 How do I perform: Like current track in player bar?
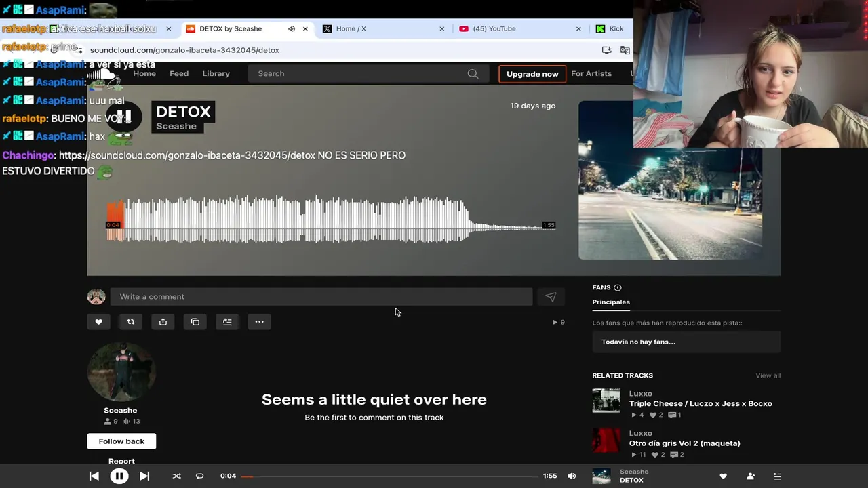pyautogui.click(x=723, y=476)
